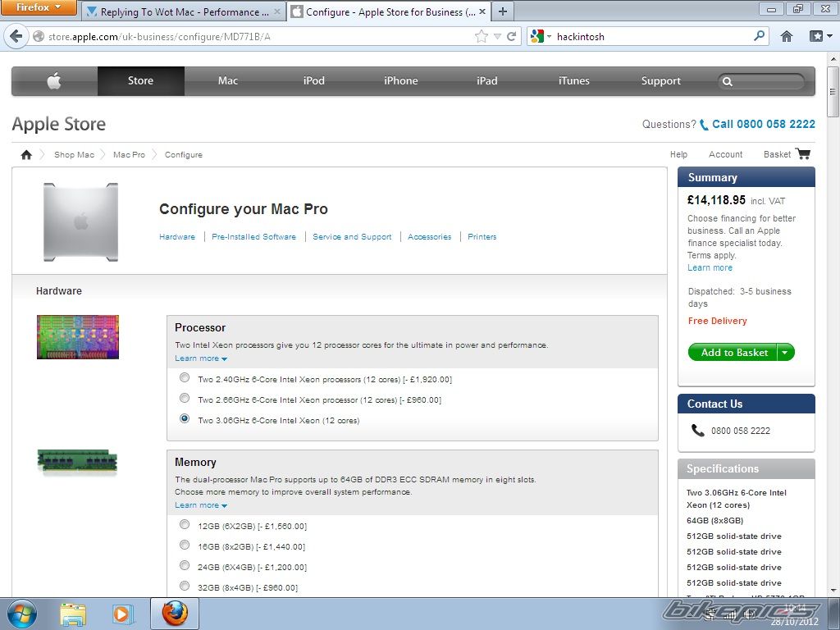Reload the page using refresh icon
Image resolution: width=840 pixels, height=630 pixels.
coord(512,36)
